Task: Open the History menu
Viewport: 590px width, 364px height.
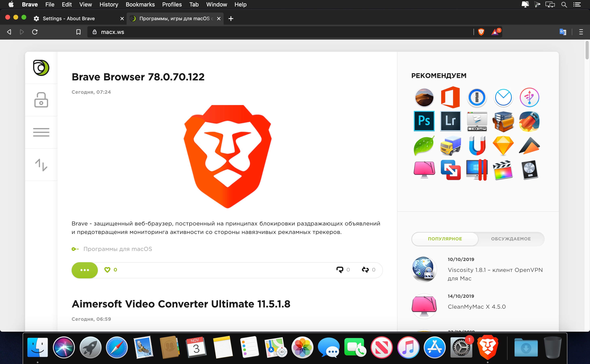Action: 109,5
